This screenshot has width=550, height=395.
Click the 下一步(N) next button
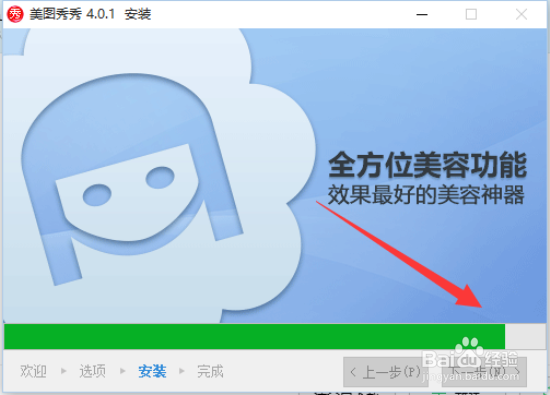pos(484,372)
